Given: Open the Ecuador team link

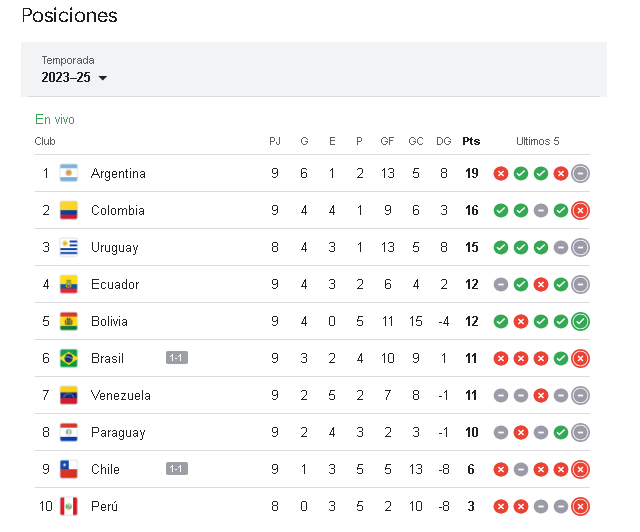Looking at the screenshot, I should click(x=115, y=284).
